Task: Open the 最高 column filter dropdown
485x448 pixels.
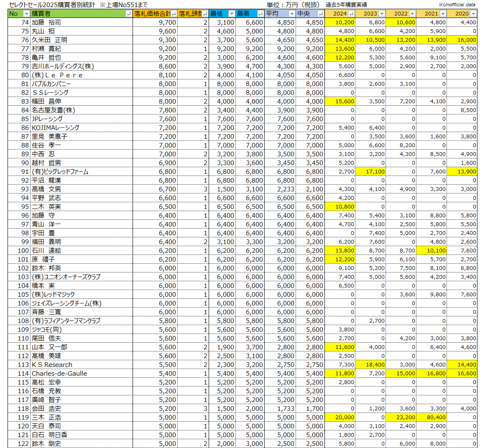Action: (x=260, y=14)
